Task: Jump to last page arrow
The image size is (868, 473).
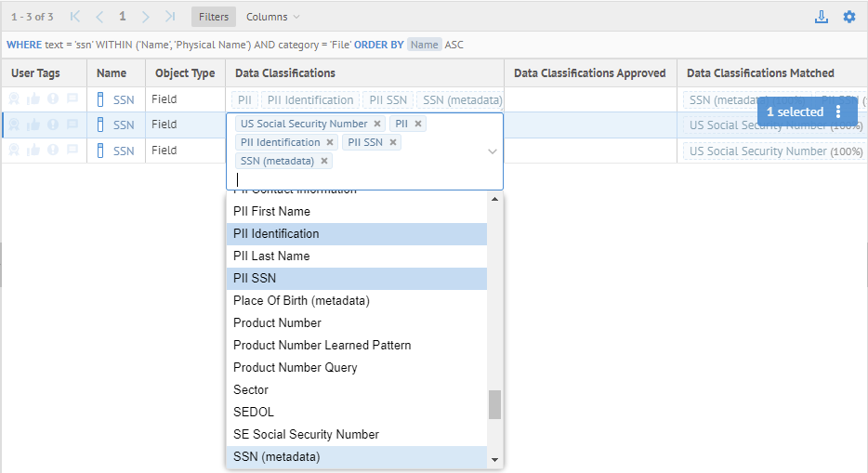Action: coord(170,17)
